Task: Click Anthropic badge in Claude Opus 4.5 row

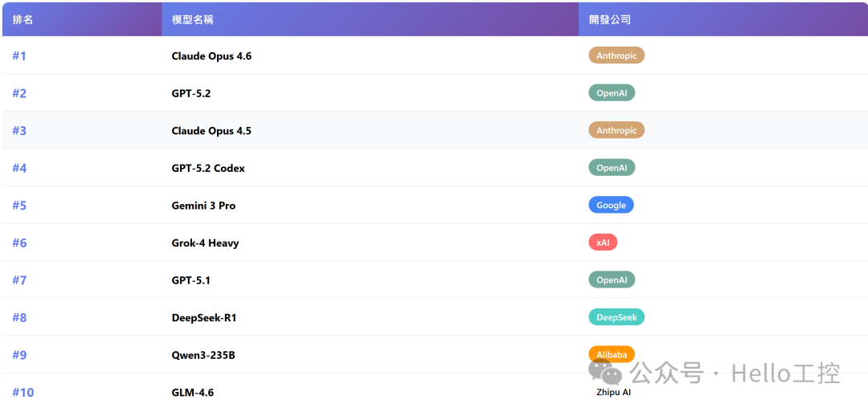Action: click(x=616, y=130)
